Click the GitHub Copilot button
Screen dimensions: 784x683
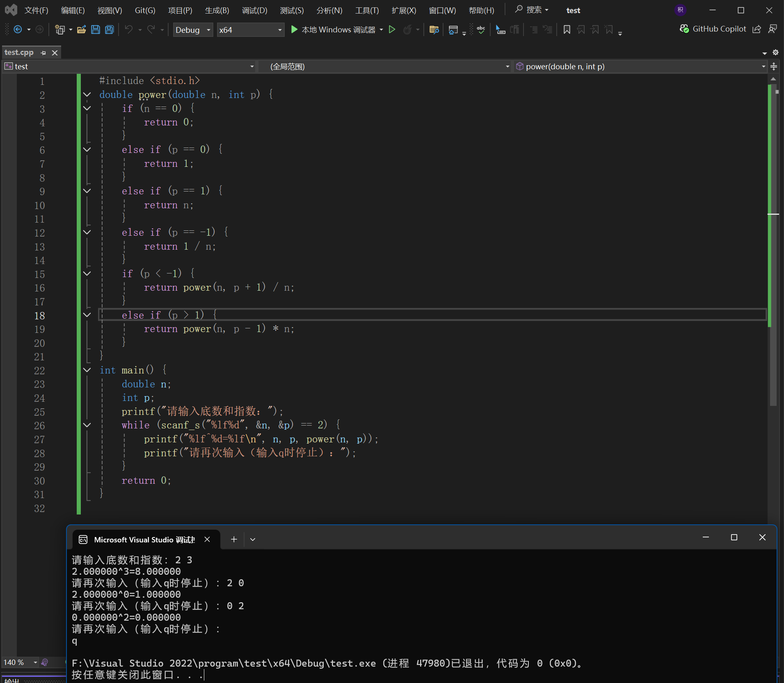coord(713,29)
